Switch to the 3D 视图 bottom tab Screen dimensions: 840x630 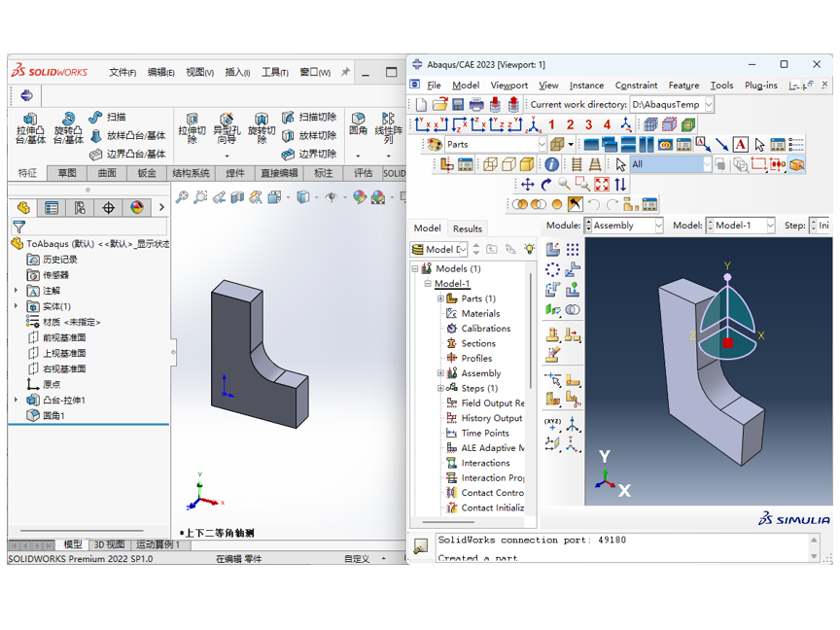(109, 544)
